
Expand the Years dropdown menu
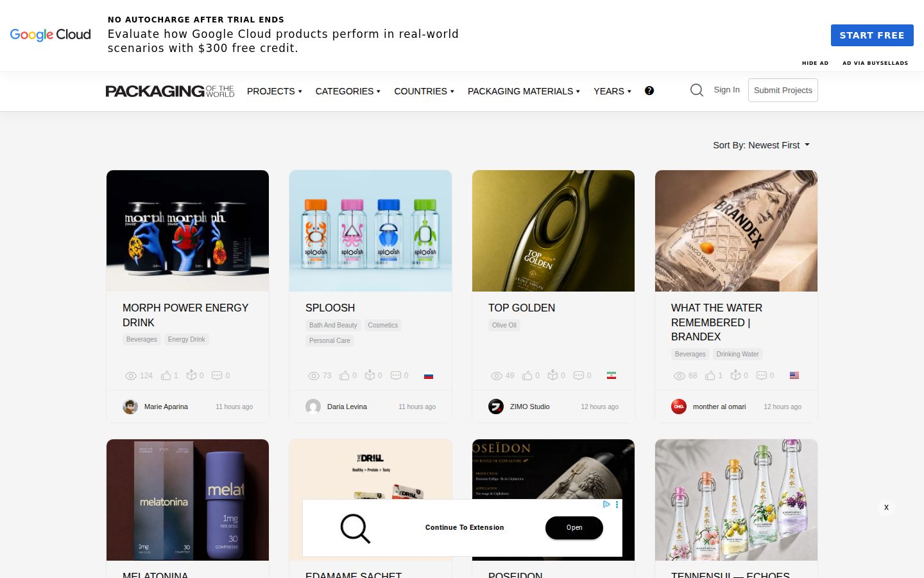pyautogui.click(x=612, y=91)
